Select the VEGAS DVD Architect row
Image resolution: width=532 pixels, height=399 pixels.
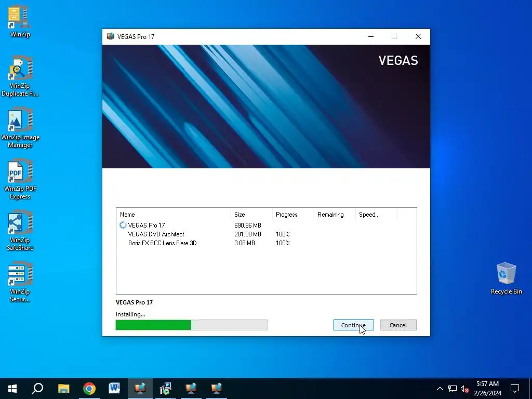(267, 234)
